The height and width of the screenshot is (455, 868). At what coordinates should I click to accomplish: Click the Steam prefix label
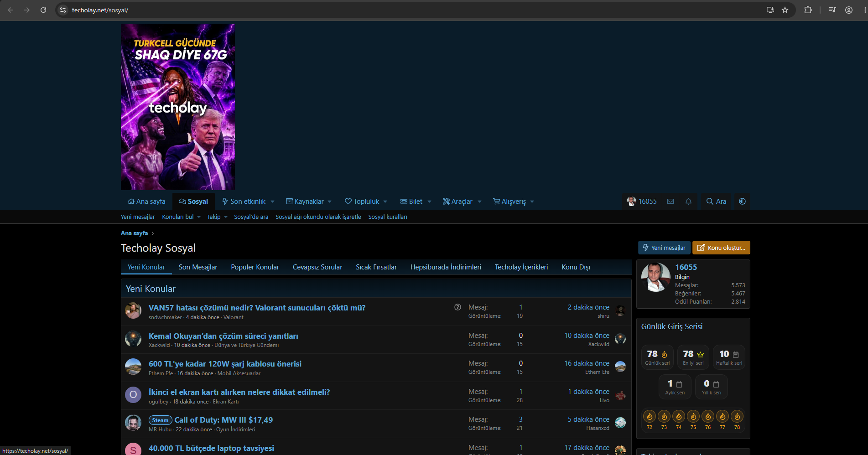[x=160, y=420]
